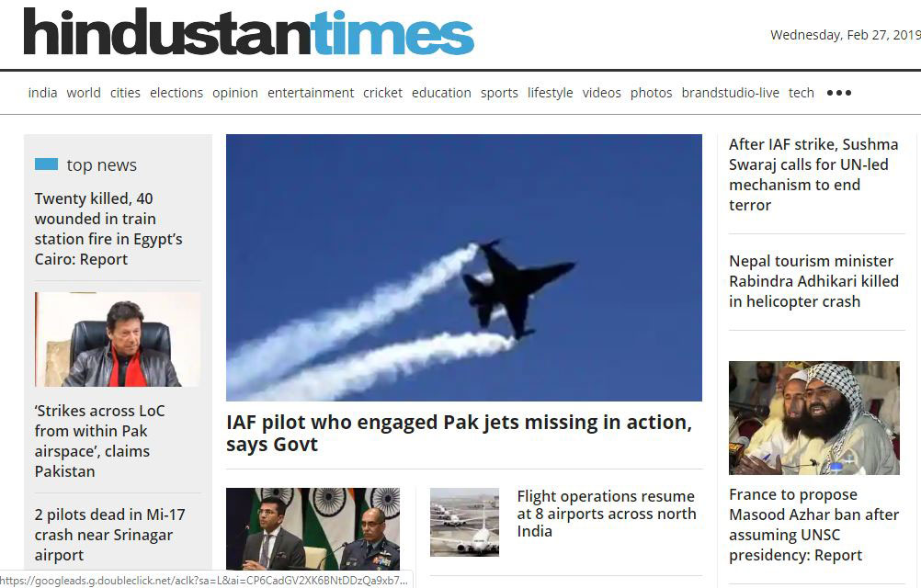This screenshot has width=921, height=588.
Task: Open the elections section
Action: click(176, 93)
